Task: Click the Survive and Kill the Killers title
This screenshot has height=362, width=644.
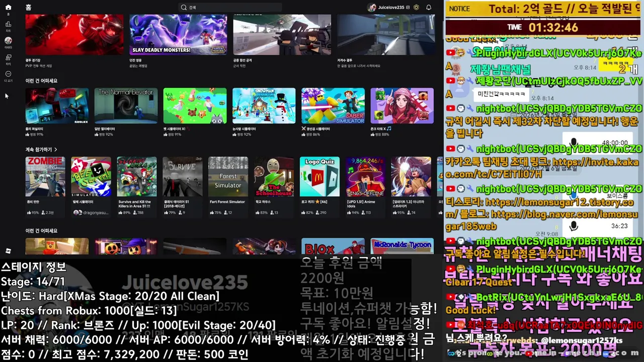Action: tap(135, 204)
